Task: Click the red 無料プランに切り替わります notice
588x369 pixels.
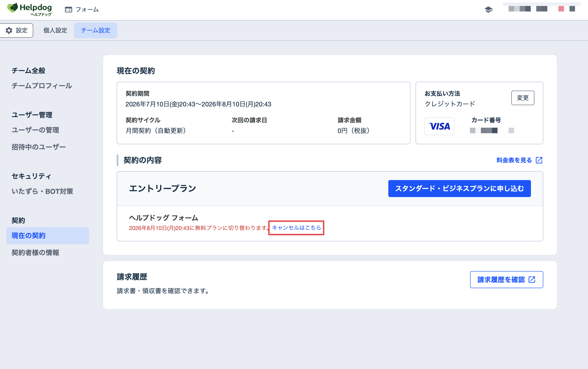Action: [x=199, y=228]
